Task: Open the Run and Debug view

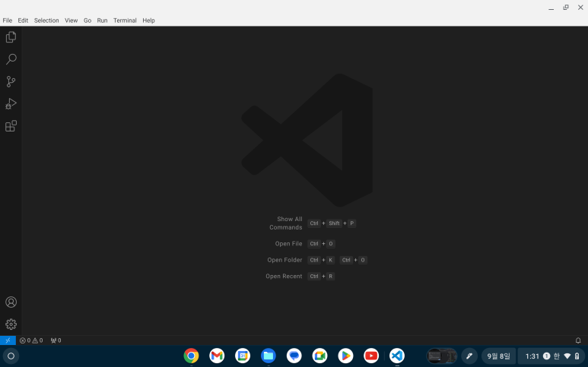Action: click(x=11, y=104)
